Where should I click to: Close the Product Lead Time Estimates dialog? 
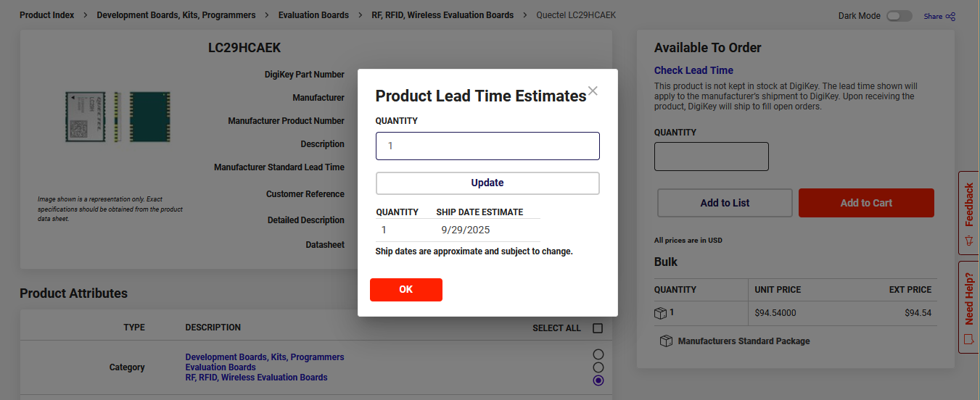pyautogui.click(x=593, y=91)
